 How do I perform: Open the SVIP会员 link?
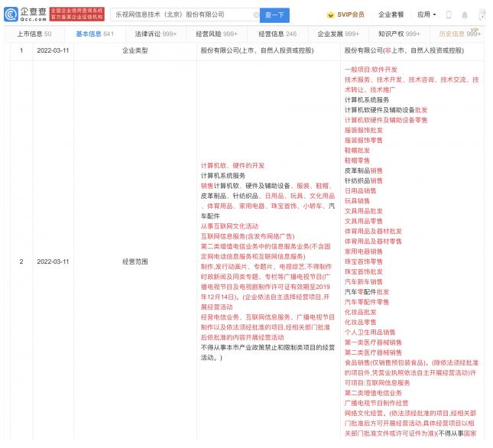351,15
